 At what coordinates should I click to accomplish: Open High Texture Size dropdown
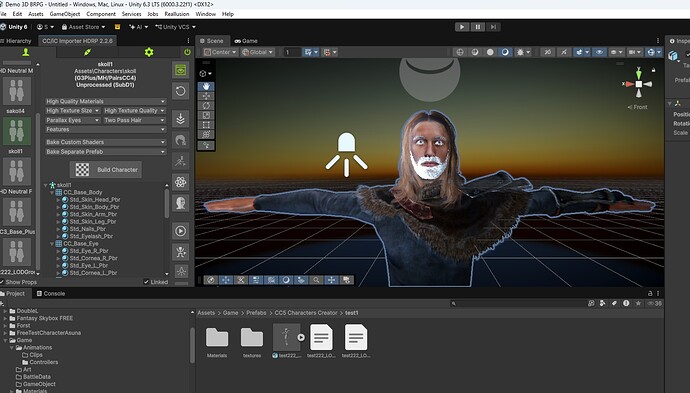pyautogui.click(x=73, y=110)
